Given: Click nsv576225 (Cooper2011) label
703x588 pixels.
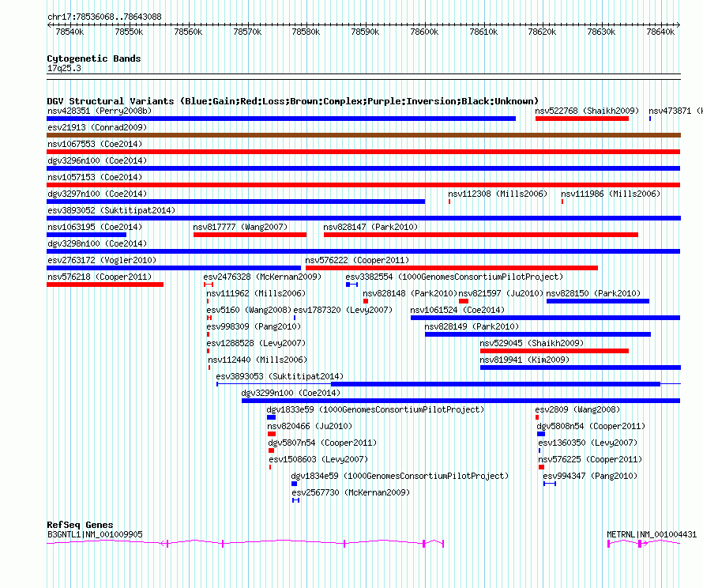Looking at the screenshot, I should pyautogui.click(x=590, y=459).
